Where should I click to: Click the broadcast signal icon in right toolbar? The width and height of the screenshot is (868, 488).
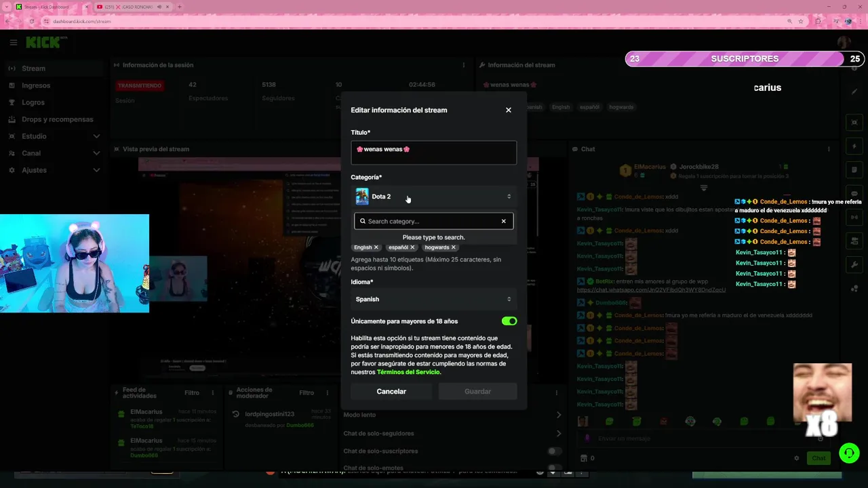pos(854,218)
